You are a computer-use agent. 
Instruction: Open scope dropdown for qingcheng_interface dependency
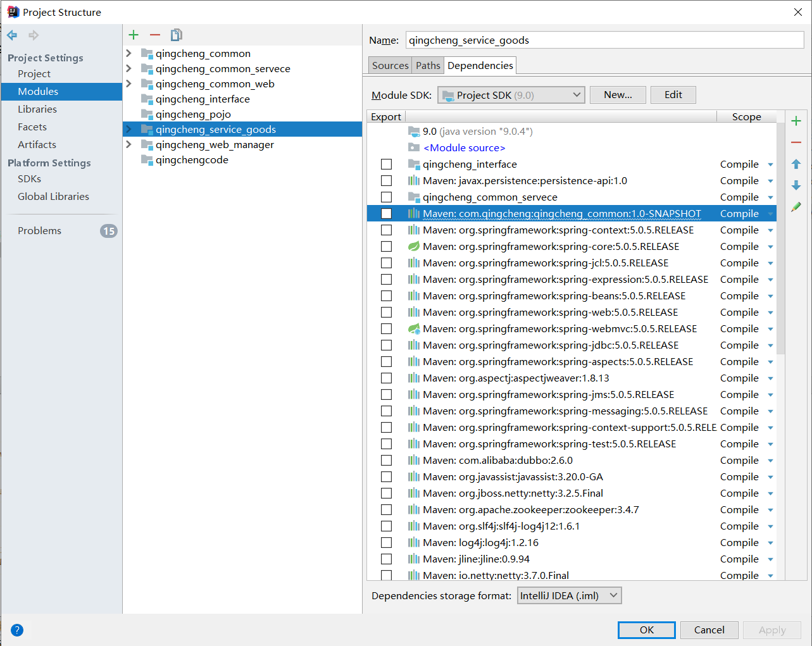pyautogui.click(x=770, y=165)
